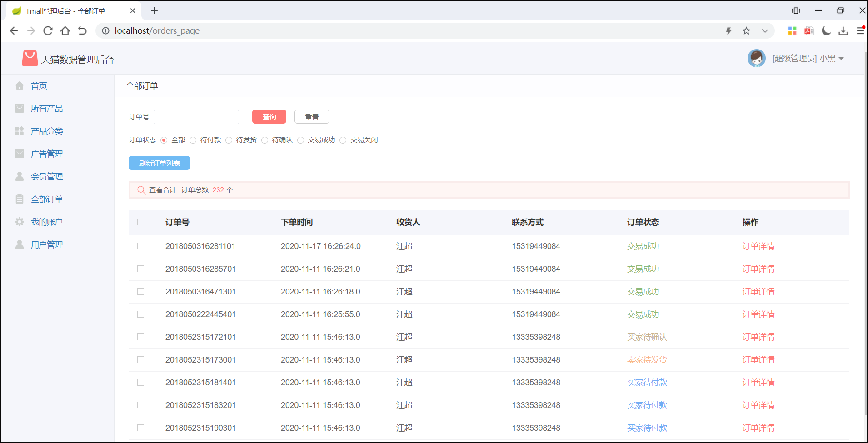Click the browser address bar URL
The height and width of the screenshot is (443, 868).
[157, 30]
